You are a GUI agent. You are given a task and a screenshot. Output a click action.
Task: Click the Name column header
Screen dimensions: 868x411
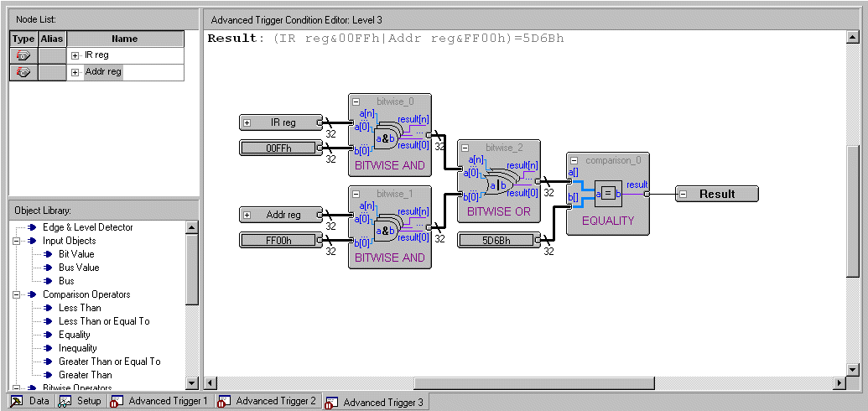click(124, 39)
